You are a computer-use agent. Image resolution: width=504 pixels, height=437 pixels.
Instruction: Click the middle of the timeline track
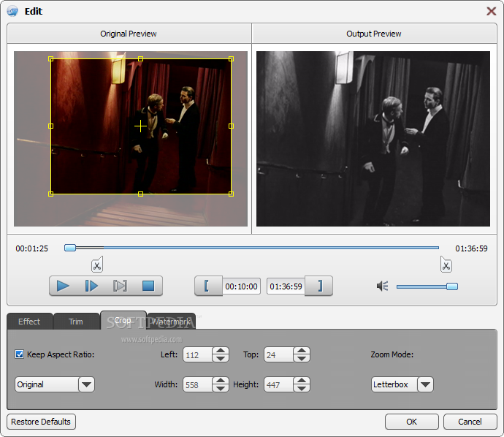[252, 248]
